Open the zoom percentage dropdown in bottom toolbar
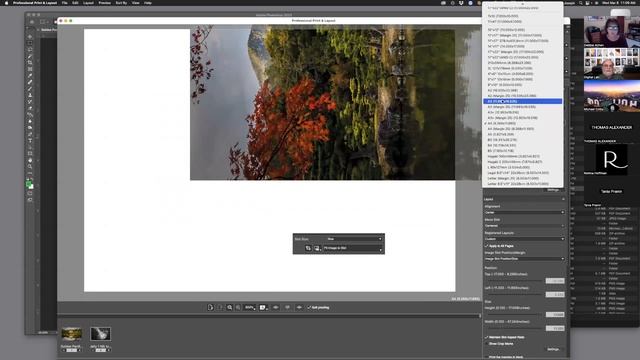 pyautogui.click(x=250, y=307)
